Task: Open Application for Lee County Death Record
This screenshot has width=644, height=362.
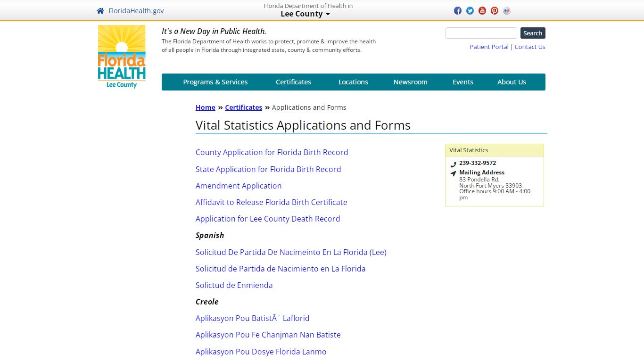Action: click(268, 219)
